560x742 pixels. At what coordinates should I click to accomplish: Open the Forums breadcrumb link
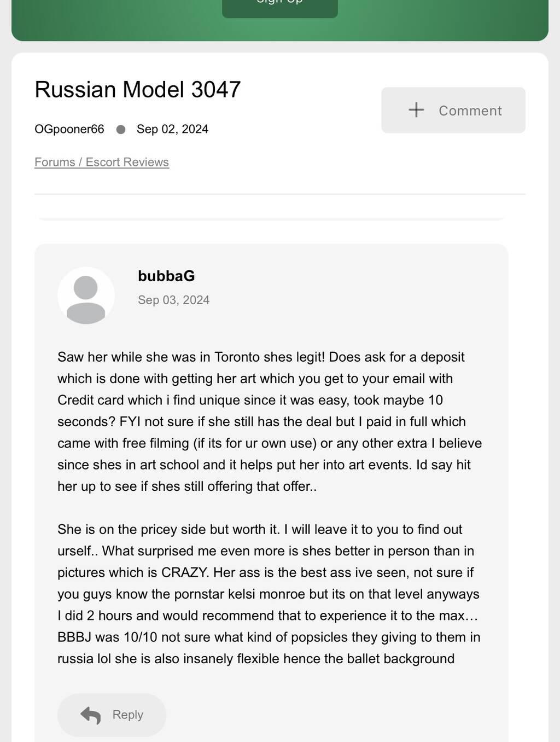pos(55,163)
